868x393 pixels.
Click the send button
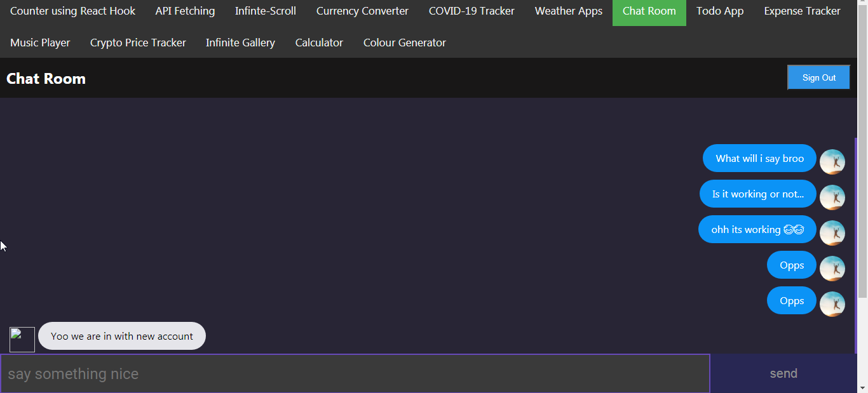[783, 373]
